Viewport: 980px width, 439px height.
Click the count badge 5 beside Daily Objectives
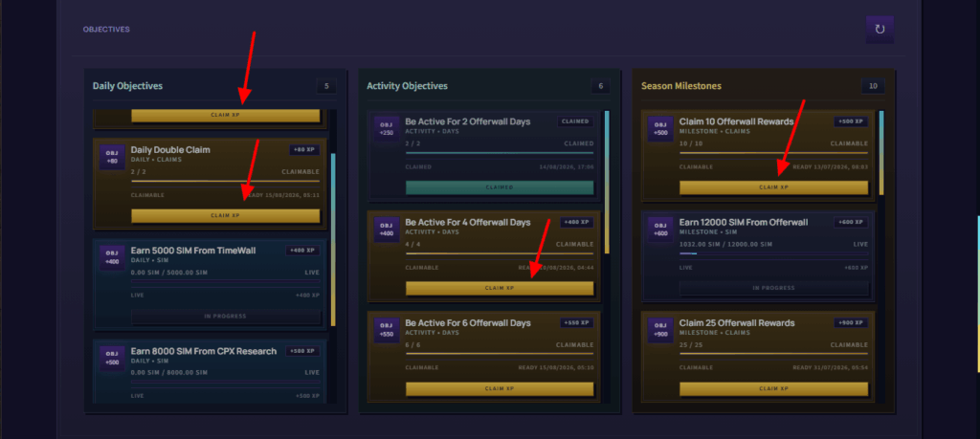[x=326, y=86]
